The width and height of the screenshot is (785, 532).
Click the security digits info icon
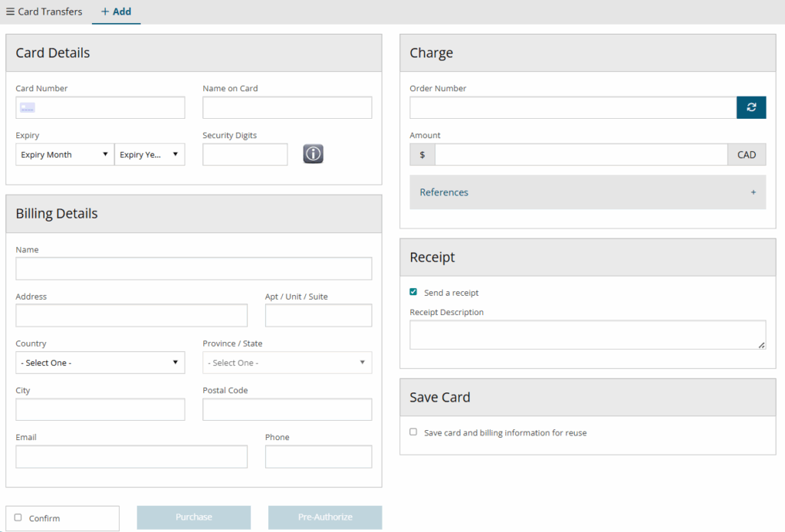313,154
